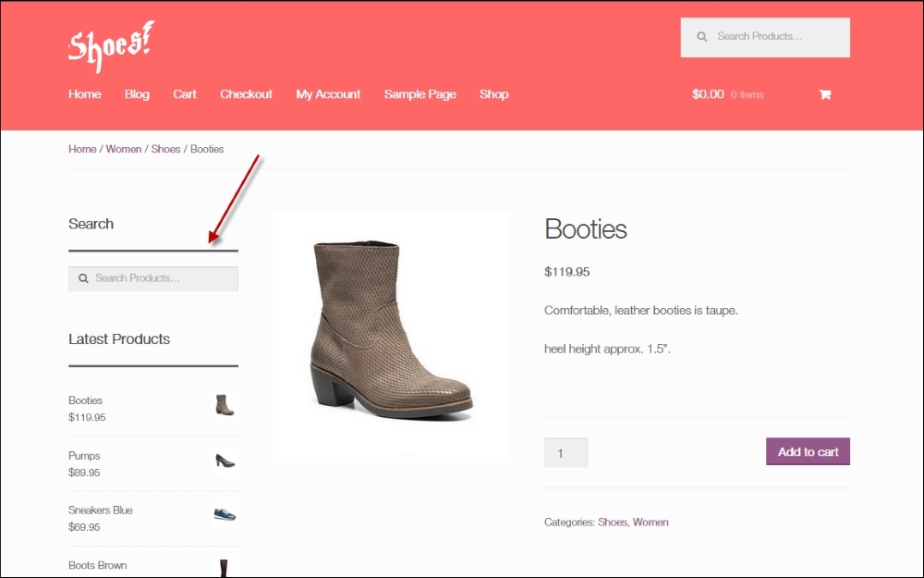Click the Add to cart button
Screen dimensions: 924x578
tap(808, 451)
